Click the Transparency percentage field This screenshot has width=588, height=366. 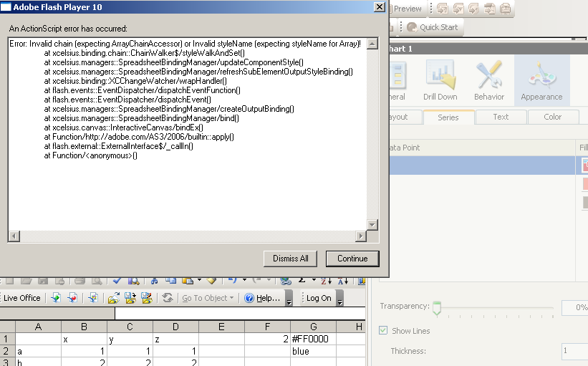point(575,307)
